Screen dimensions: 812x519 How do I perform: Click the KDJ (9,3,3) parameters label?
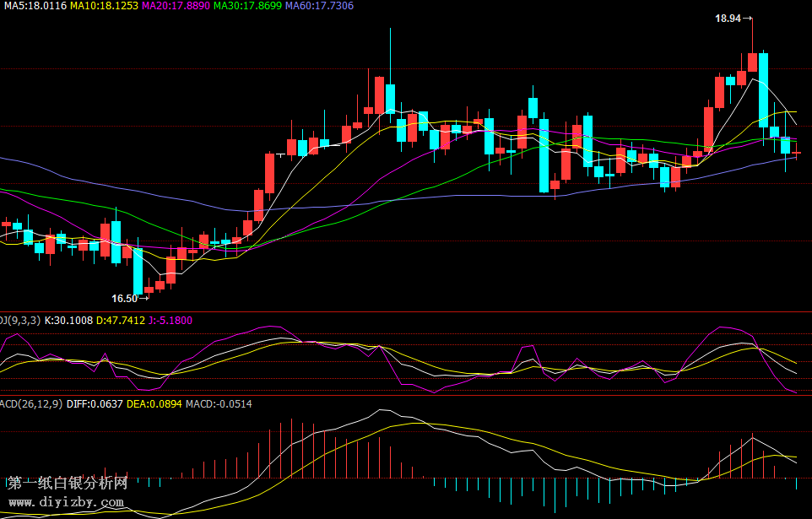pyautogui.click(x=20, y=321)
